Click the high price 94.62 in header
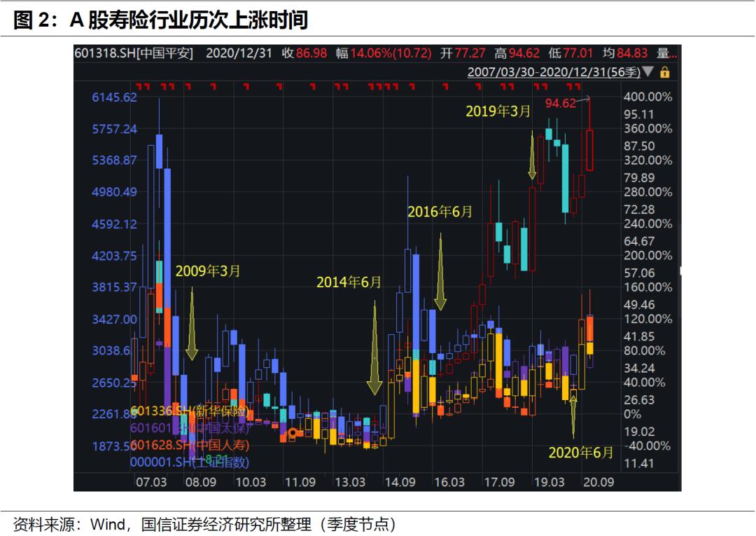Viewport: 756px width, 536px height. tap(524, 53)
